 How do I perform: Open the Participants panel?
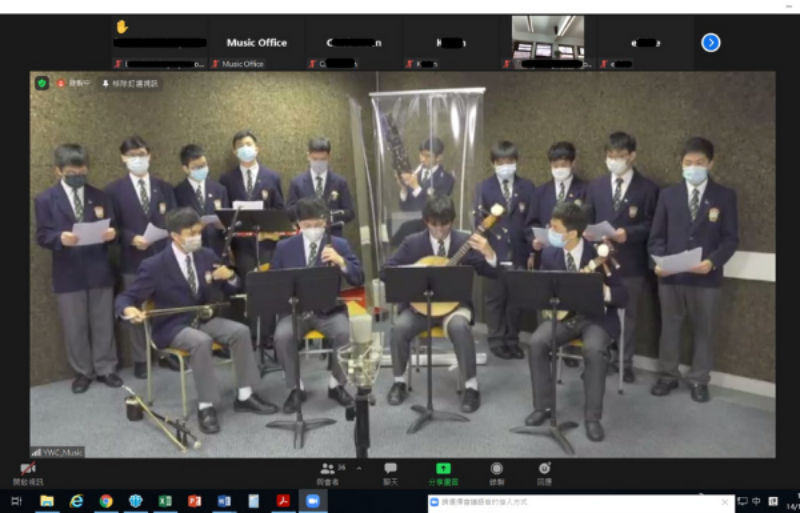pyautogui.click(x=328, y=470)
